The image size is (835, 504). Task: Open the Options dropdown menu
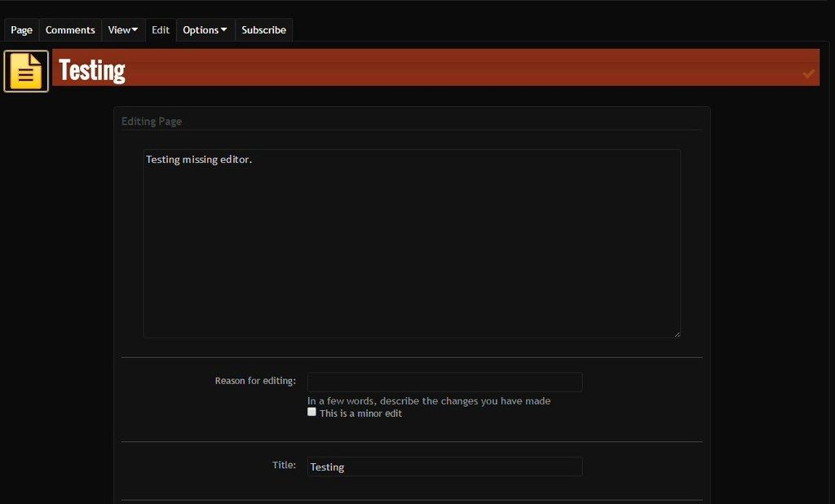click(x=205, y=30)
